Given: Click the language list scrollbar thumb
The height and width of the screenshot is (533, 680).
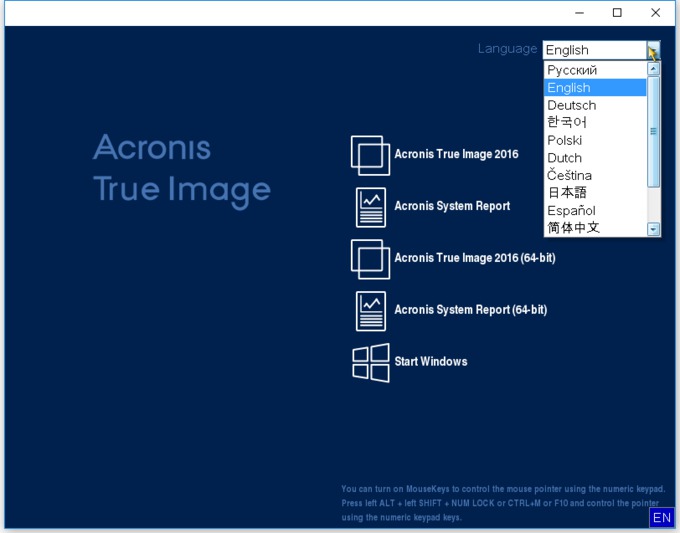Looking at the screenshot, I should [654, 131].
